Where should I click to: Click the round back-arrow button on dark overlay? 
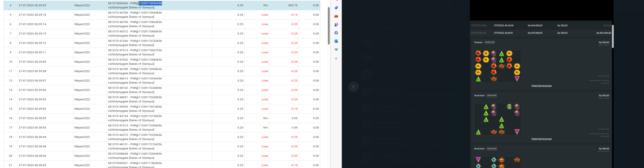point(353,87)
